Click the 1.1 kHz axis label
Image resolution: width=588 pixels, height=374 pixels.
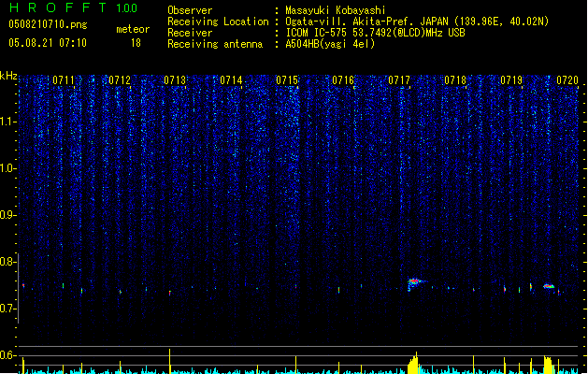[7, 122]
